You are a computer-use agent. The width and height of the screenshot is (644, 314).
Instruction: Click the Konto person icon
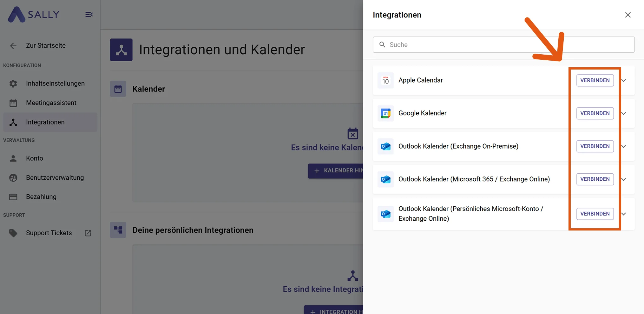13,158
